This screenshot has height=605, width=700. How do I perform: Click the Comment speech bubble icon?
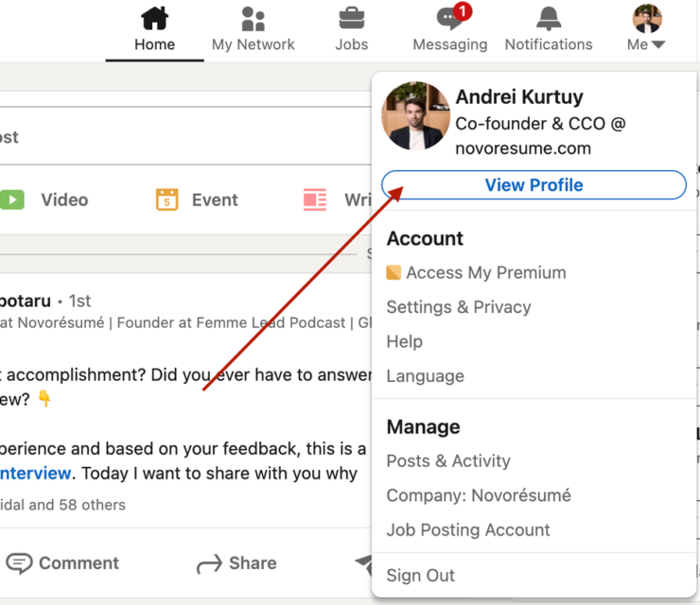pyautogui.click(x=19, y=563)
